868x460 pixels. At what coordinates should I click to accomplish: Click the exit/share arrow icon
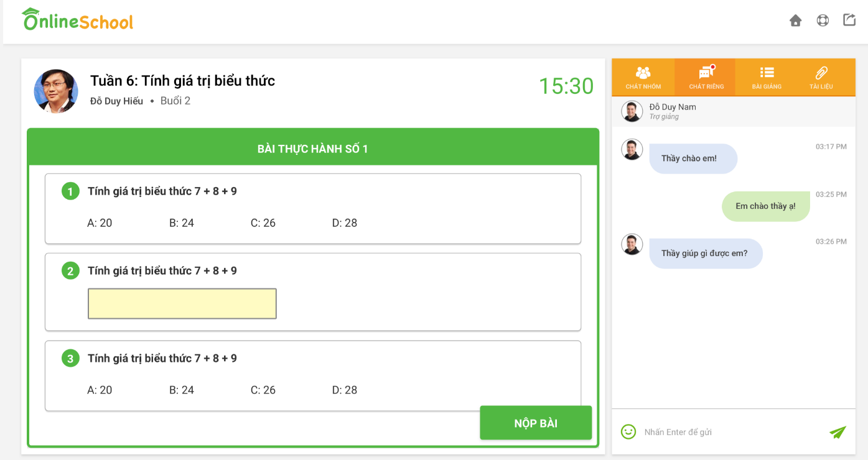click(849, 20)
